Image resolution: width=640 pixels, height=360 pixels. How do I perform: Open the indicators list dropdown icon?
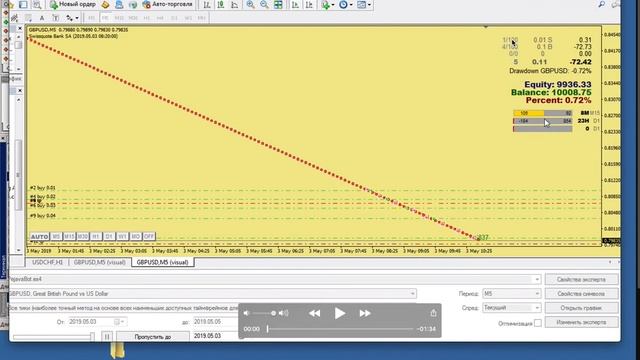coord(327,4)
